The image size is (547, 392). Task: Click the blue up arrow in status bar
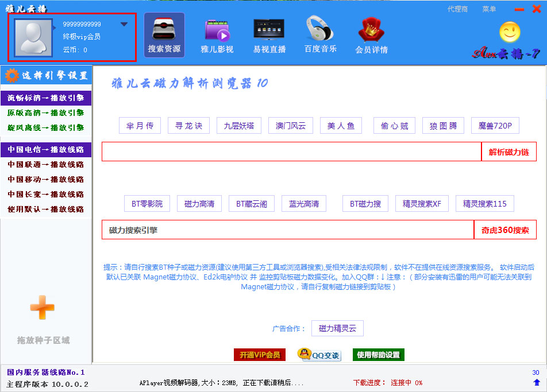[x=537, y=382]
